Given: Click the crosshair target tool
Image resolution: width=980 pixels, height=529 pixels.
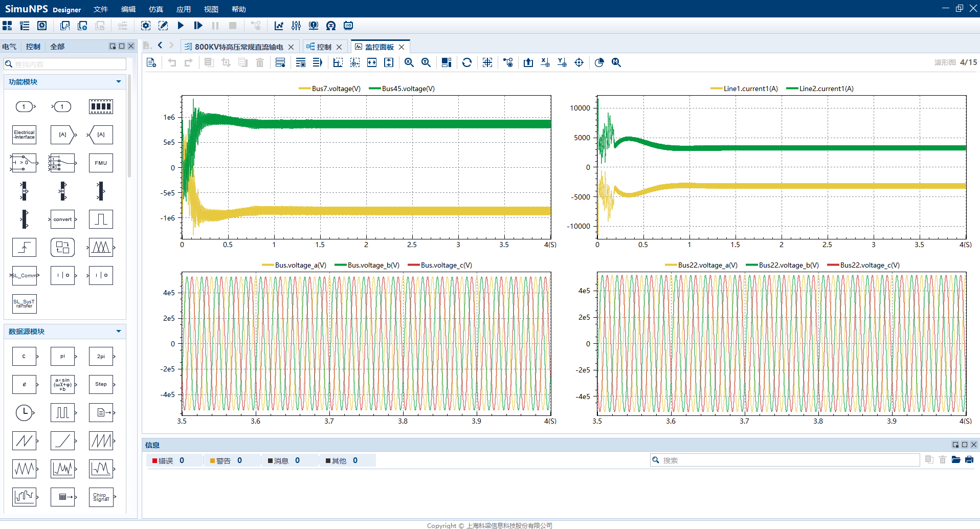Looking at the screenshot, I should (x=579, y=62).
